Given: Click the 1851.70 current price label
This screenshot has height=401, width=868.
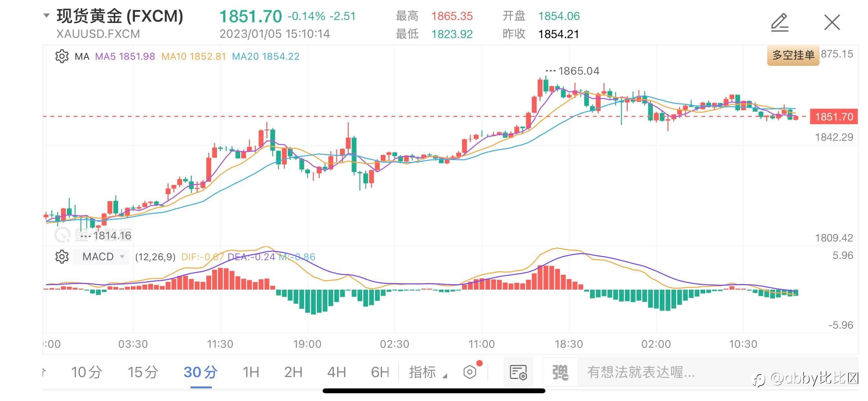Looking at the screenshot, I should (x=834, y=117).
